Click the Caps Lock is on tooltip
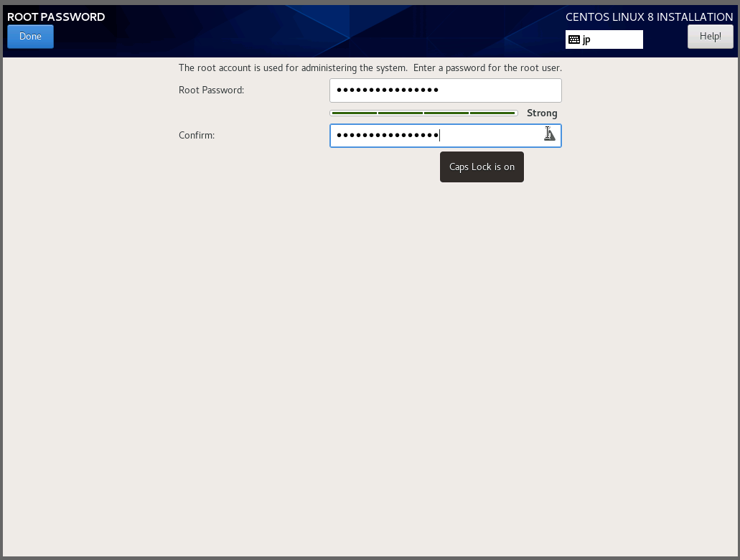The width and height of the screenshot is (740, 560). tap(482, 167)
